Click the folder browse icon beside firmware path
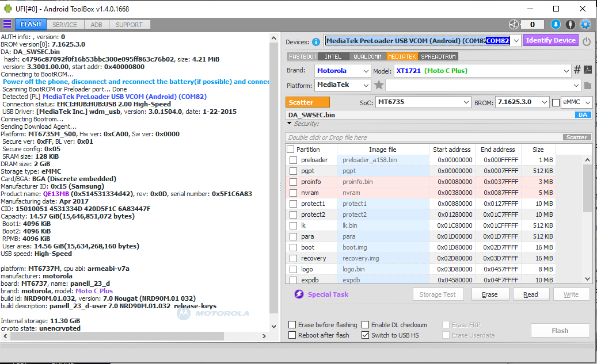Image resolution: width=597 pixels, height=364 pixels. pos(587,86)
